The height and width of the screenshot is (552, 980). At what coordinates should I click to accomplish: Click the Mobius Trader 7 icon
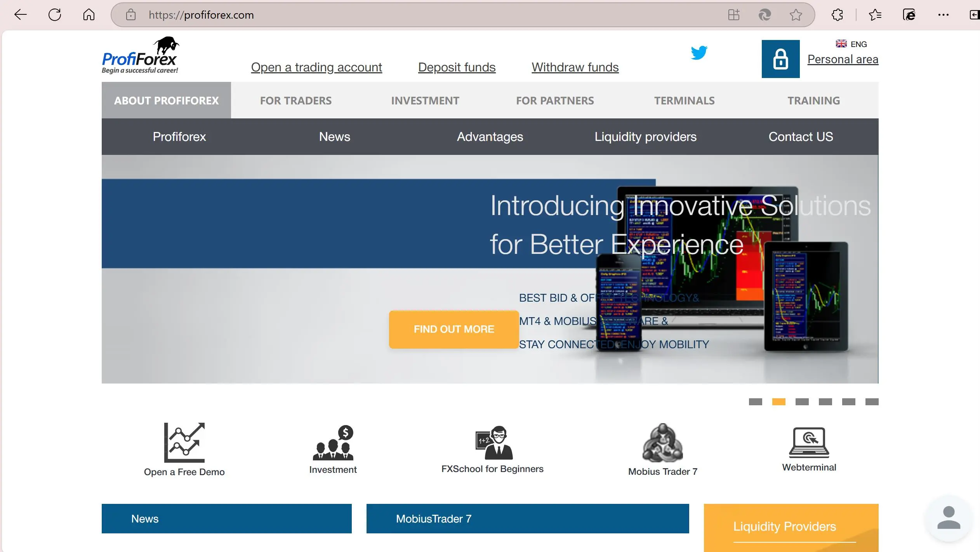[663, 443]
